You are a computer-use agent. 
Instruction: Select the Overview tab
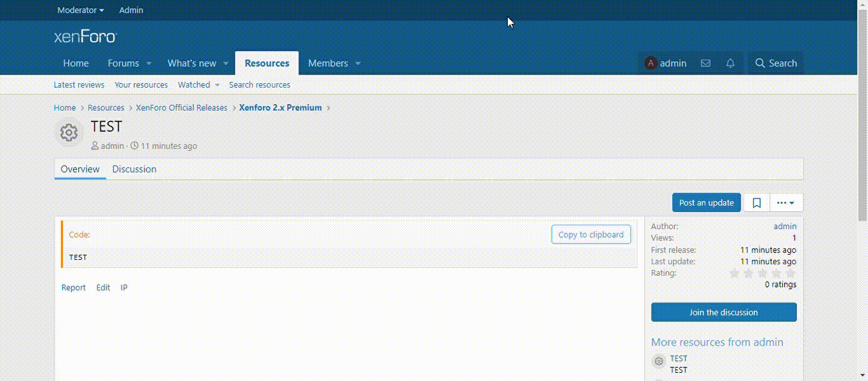pyautogui.click(x=80, y=169)
